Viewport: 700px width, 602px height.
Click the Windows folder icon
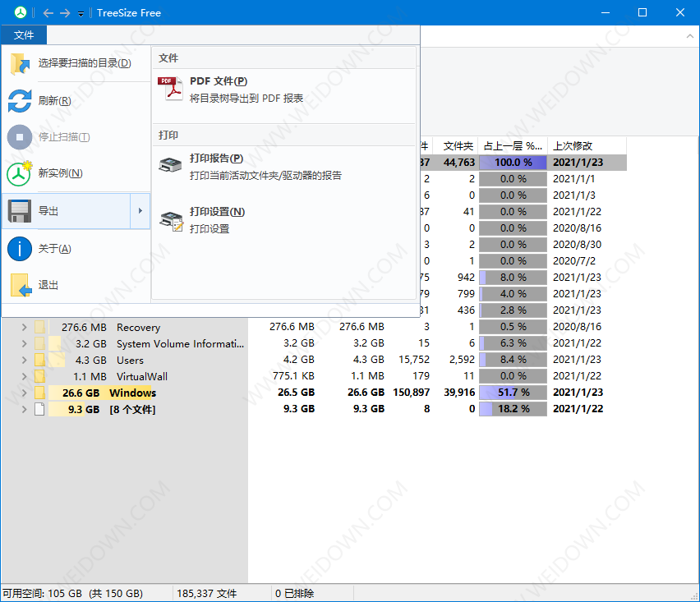tap(39, 393)
